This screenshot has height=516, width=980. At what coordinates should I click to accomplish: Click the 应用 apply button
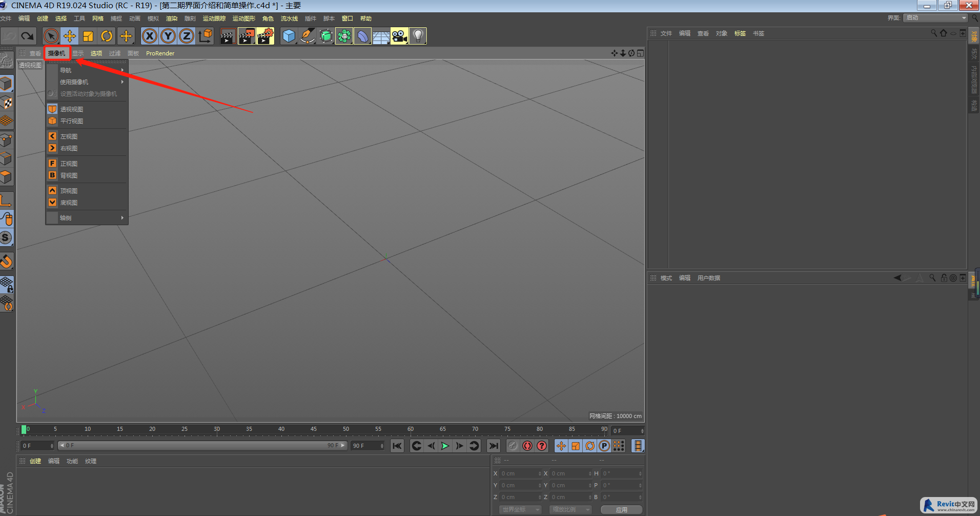point(622,510)
